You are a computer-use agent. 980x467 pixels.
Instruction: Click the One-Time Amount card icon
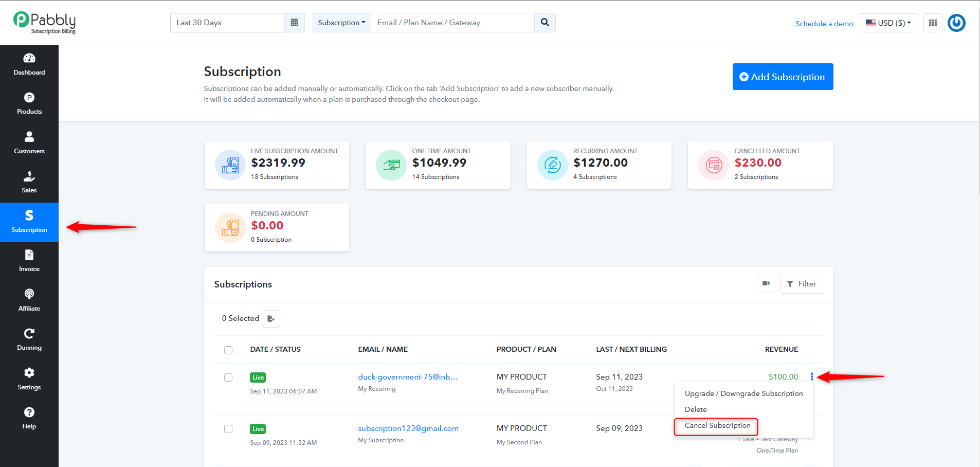tap(391, 165)
